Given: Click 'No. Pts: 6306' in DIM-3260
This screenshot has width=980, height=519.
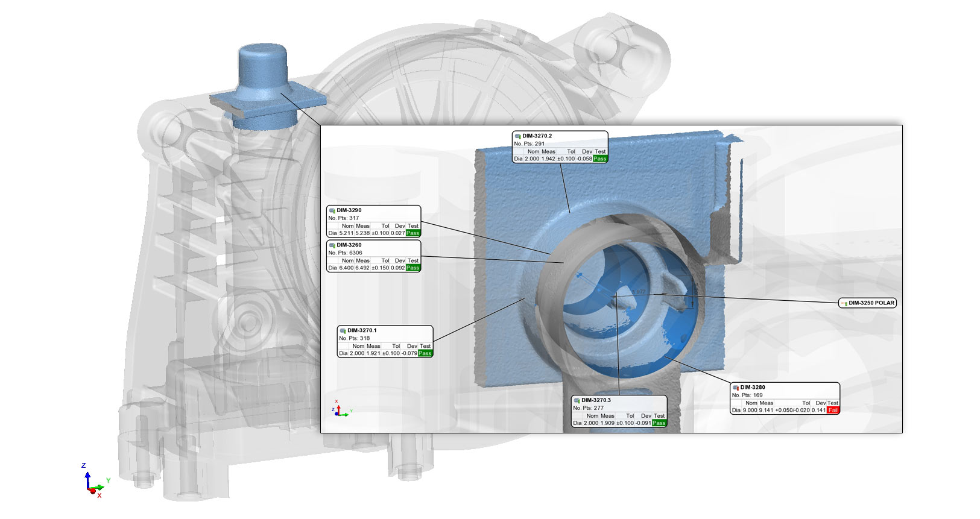Looking at the screenshot, I should (346, 253).
